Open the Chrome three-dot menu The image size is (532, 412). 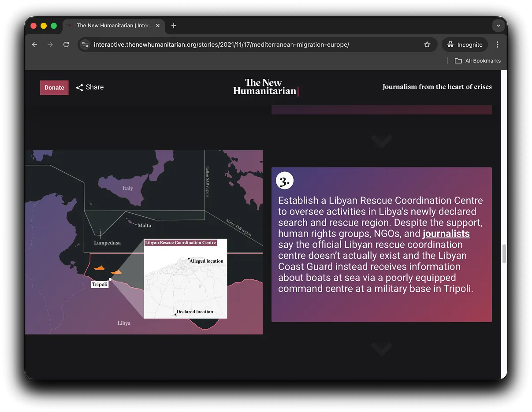coord(498,45)
